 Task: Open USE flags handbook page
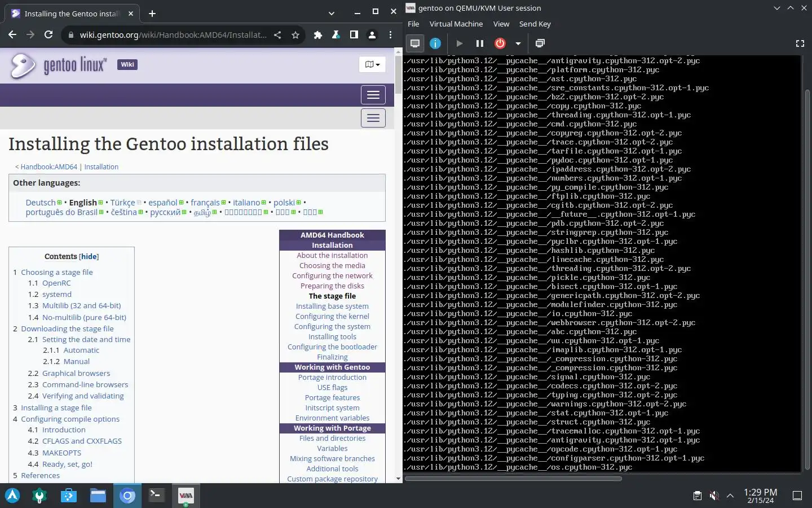click(x=332, y=388)
